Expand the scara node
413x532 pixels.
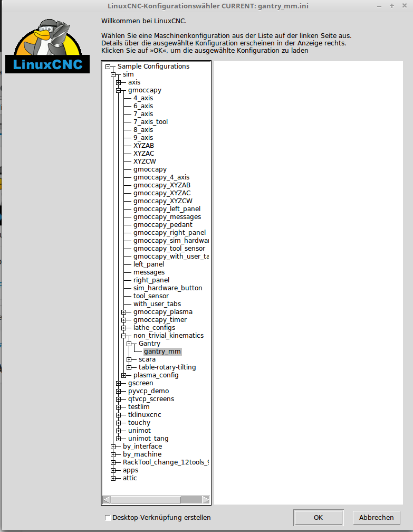tap(129, 359)
